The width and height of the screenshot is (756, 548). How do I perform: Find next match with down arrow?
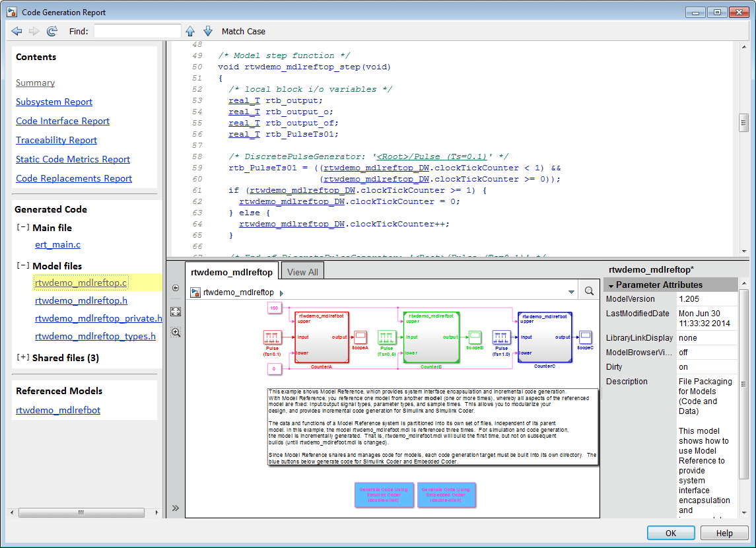pos(208,31)
